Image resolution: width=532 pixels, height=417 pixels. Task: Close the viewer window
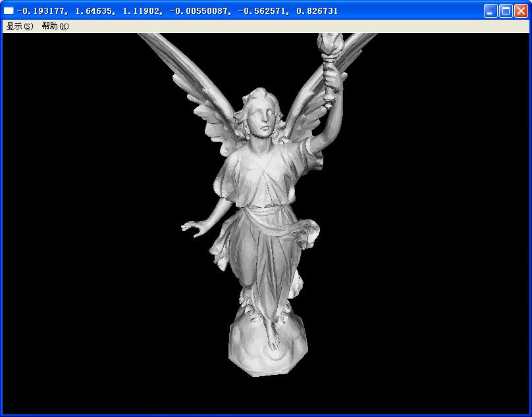[x=521, y=11]
